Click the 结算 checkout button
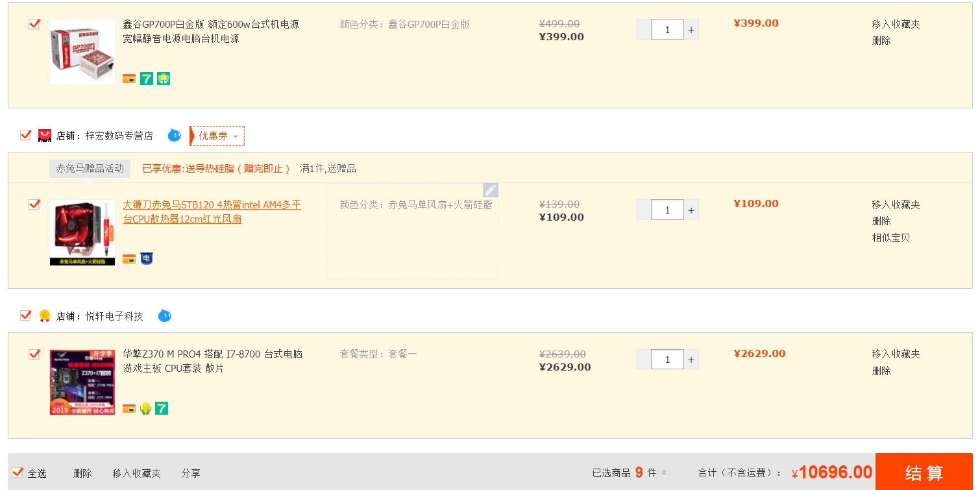Viewport: 980px width, 490px height. 924,472
